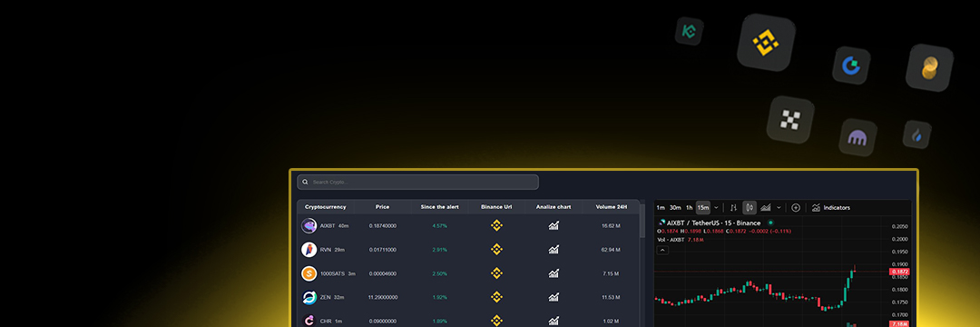The height and width of the screenshot is (327, 980).
Task: Open the analyze chart icon for RVN
Action: click(x=554, y=250)
